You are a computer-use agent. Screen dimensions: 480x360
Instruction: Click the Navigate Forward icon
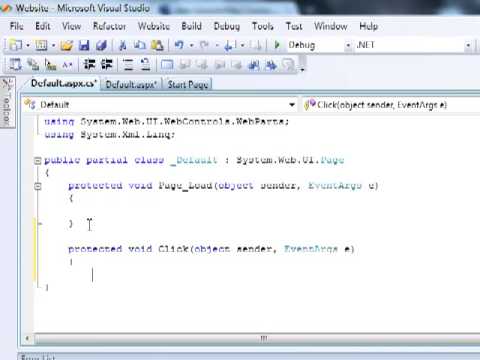256,45
